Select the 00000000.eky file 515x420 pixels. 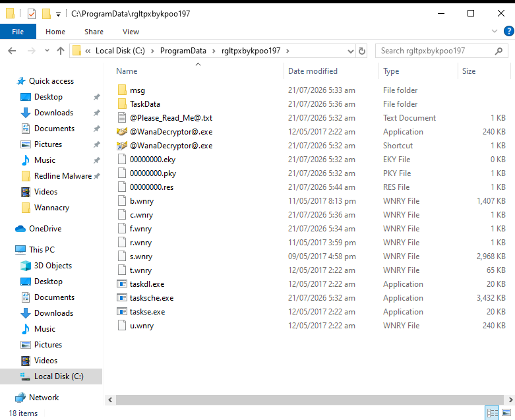(x=152, y=160)
